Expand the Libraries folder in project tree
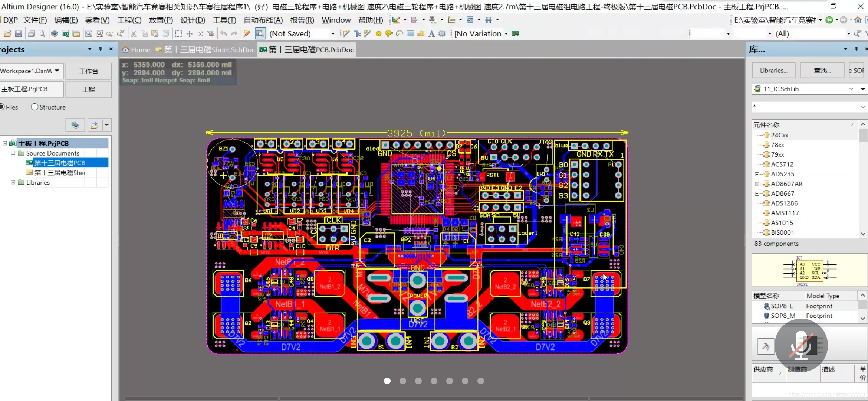The height and width of the screenshot is (401, 868). click(13, 182)
